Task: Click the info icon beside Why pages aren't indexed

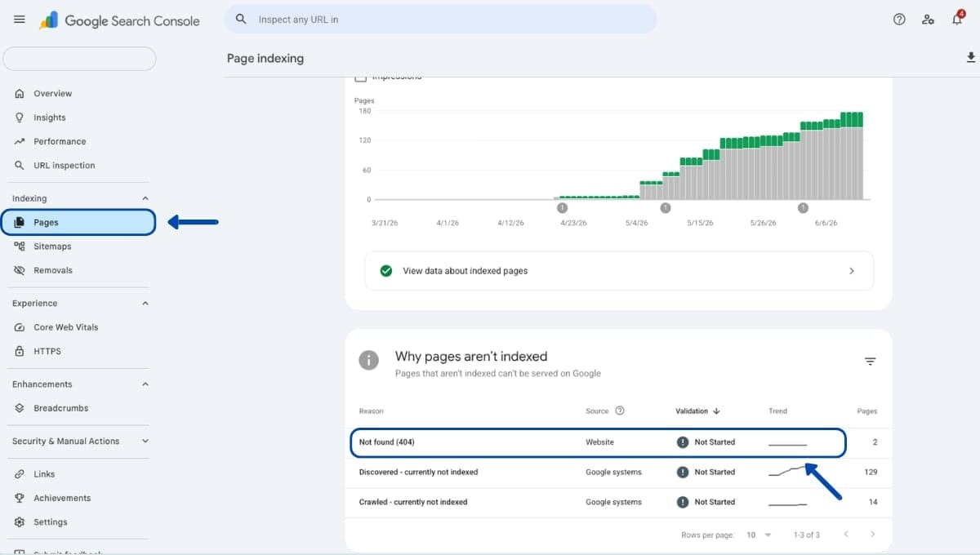Action: 369,360
